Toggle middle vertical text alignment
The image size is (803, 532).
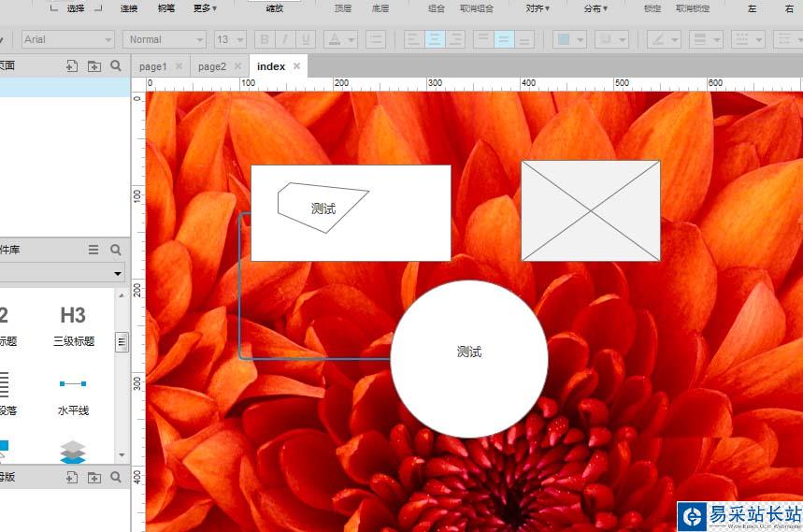pos(504,39)
